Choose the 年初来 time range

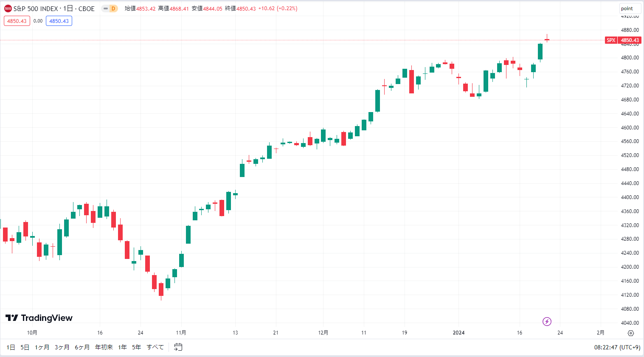coord(104,347)
